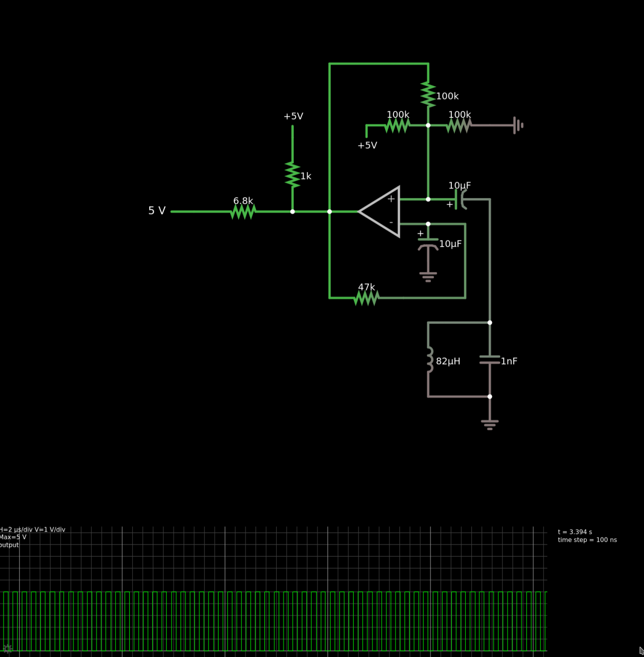
Task: Select the +5V rail above 1k resistor
Action: pos(293,116)
